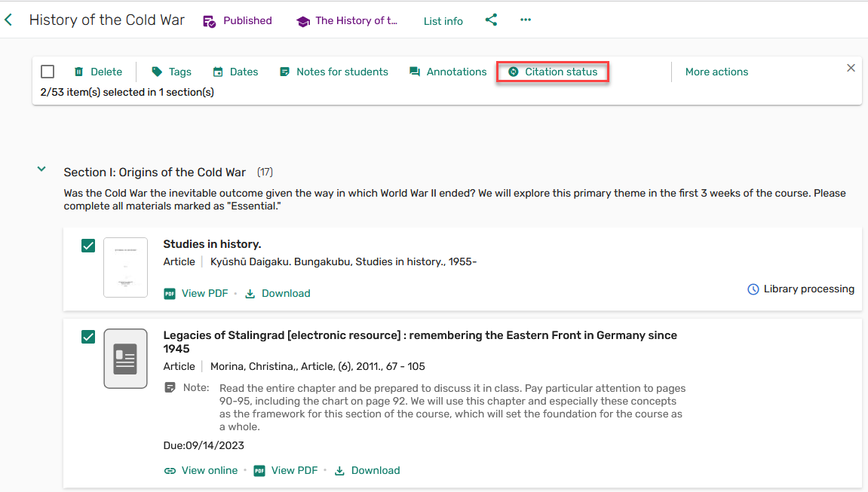Click the Citation status circular icon
This screenshot has width=868, height=492.
point(513,72)
